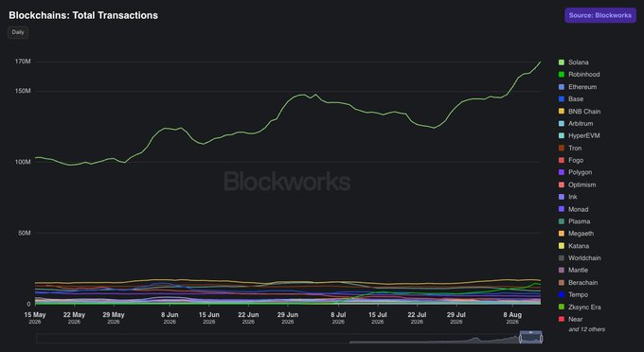The image size is (644, 352).
Task: Toggle Arbitrum series in legend
Action: point(576,124)
